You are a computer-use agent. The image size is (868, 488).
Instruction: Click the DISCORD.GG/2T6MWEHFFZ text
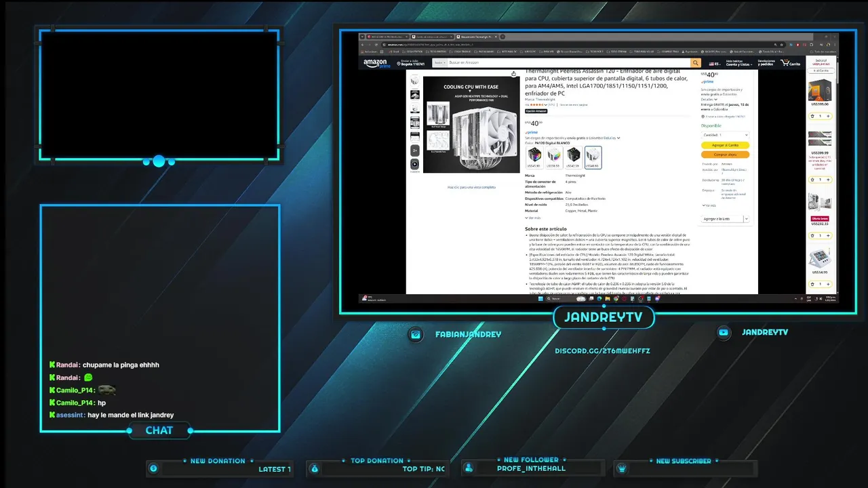pyautogui.click(x=602, y=351)
